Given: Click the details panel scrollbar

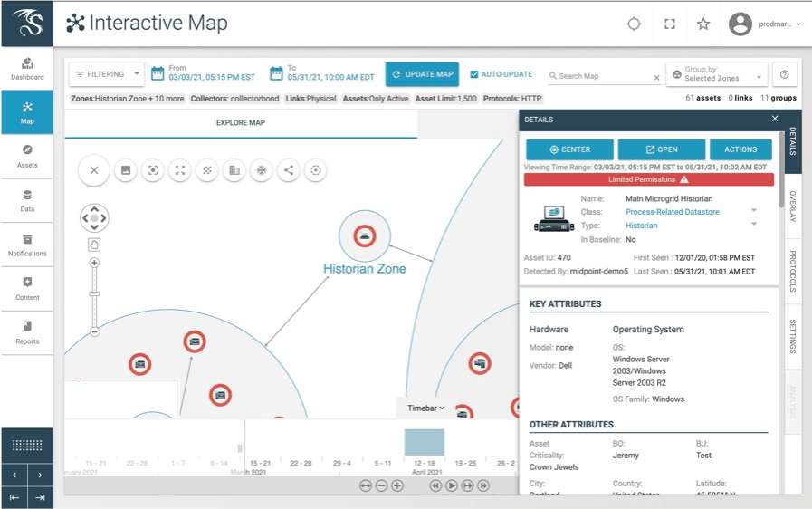Looking at the screenshot, I should (781, 170).
